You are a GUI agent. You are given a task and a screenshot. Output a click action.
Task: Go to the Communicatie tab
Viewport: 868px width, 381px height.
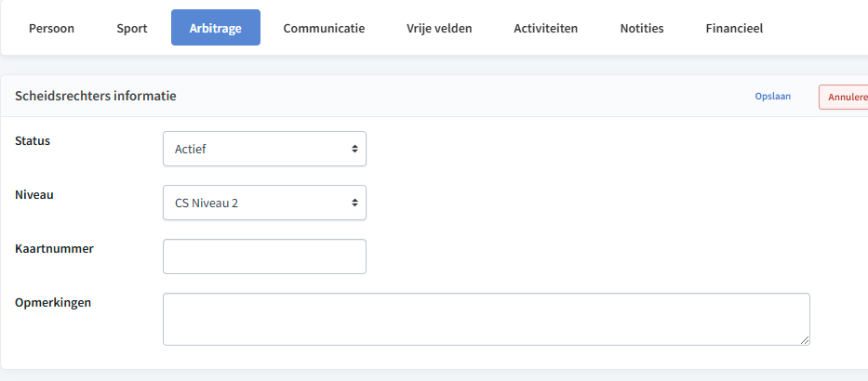coord(324,28)
